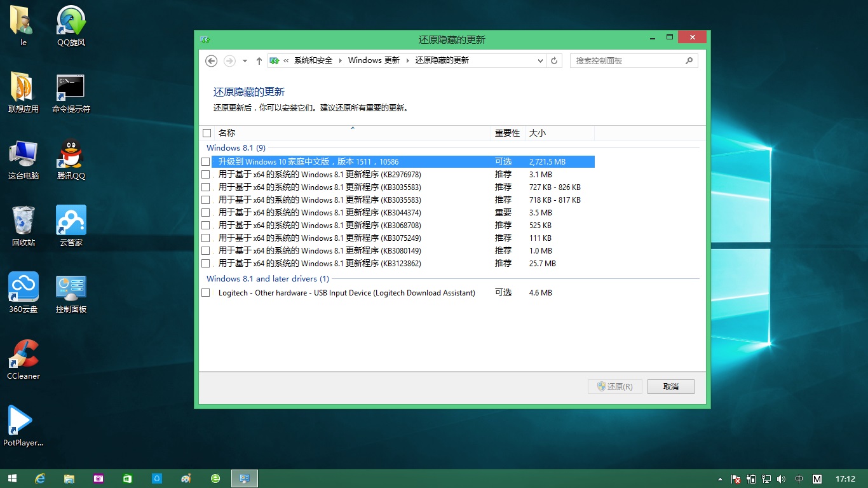Open the purple camera app in taskbar
The image size is (868, 488).
(x=98, y=478)
